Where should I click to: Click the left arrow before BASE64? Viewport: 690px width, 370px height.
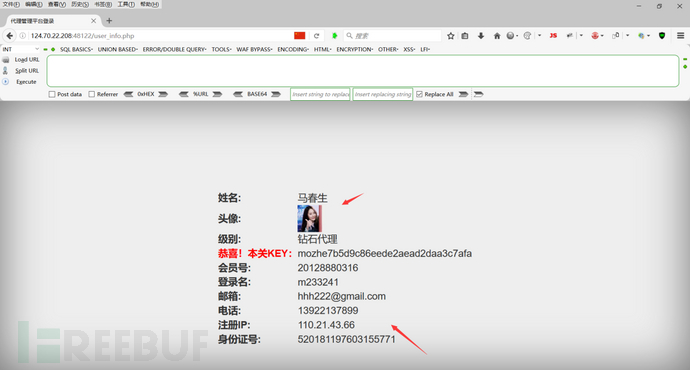(x=238, y=94)
